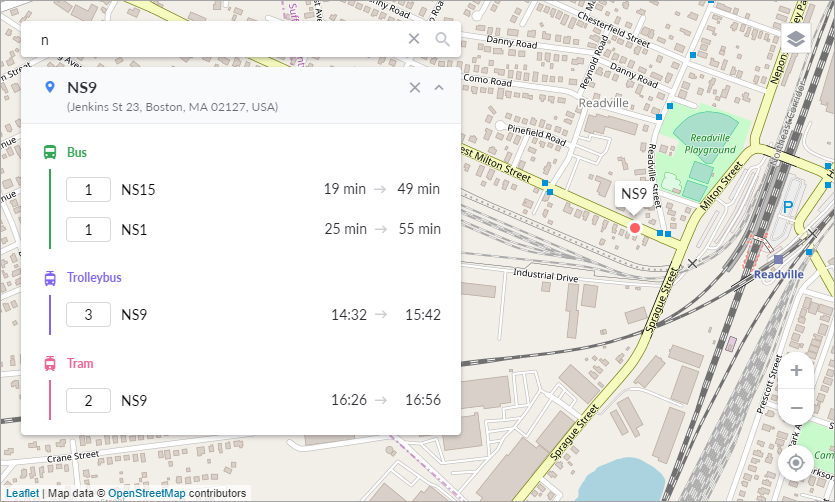Click the NS9 stop pin icon
The width and height of the screenshot is (835, 502).
[x=50, y=88]
